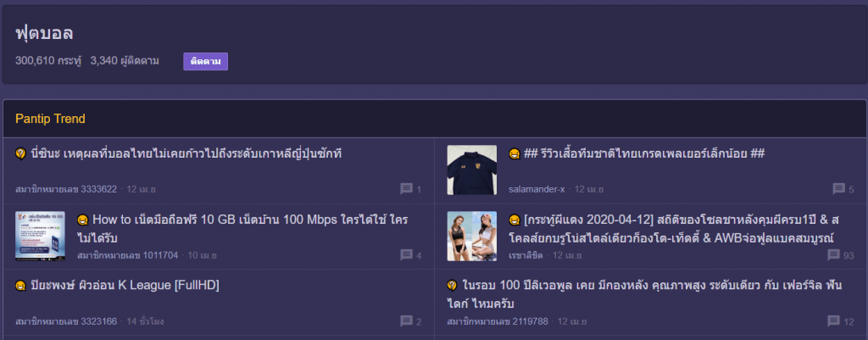Click the 3,340 ผู้ติดตาม count
The height and width of the screenshot is (340, 868).
[x=125, y=61]
